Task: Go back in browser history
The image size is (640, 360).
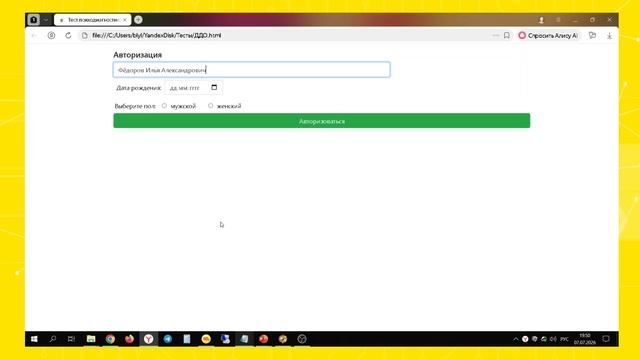Action: 34,36
